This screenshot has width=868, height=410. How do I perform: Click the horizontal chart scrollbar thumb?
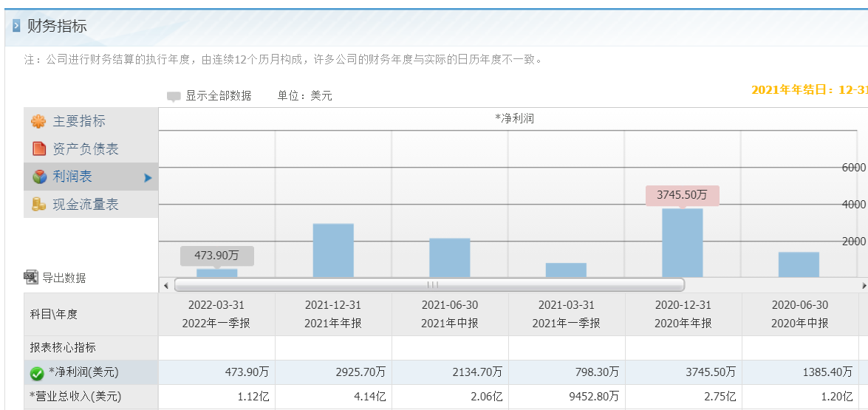[430, 285]
